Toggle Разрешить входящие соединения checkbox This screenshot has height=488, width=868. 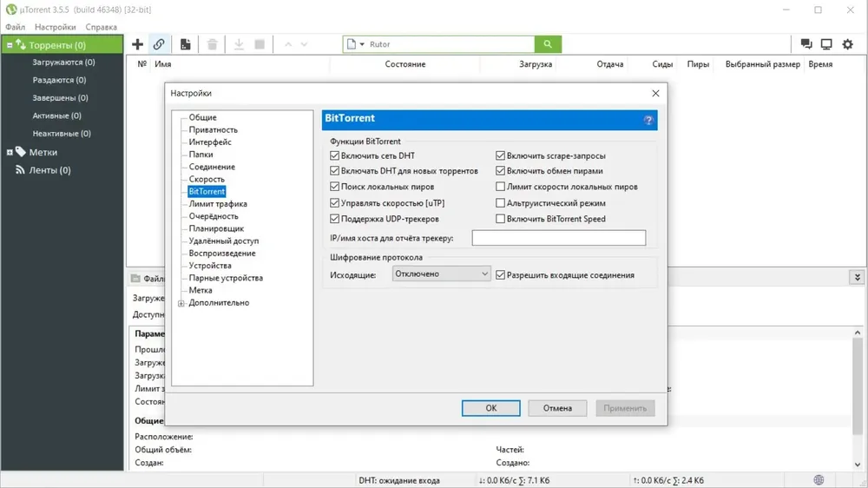pos(501,274)
